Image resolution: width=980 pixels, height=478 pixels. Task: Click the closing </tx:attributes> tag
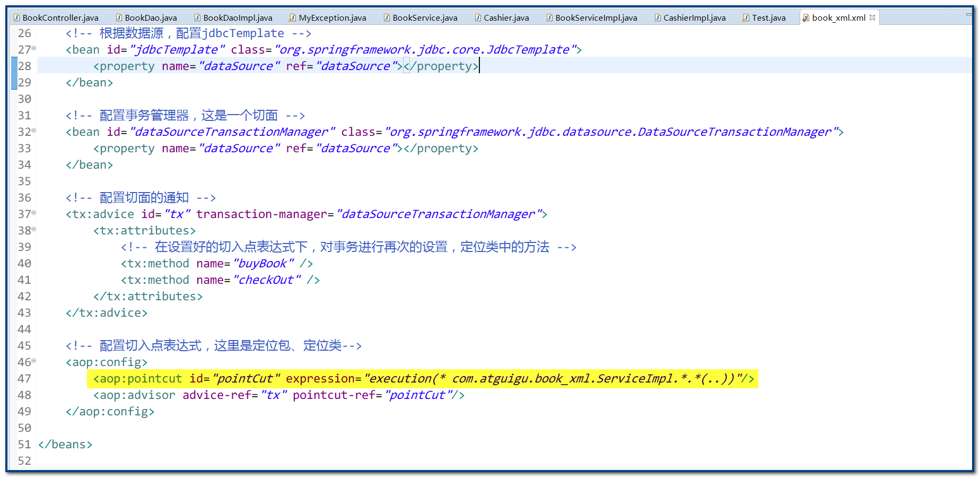tap(148, 297)
